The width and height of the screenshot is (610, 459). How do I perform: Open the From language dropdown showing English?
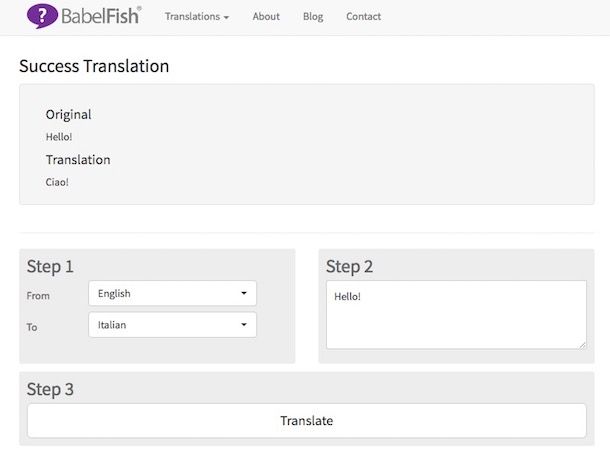click(172, 294)
